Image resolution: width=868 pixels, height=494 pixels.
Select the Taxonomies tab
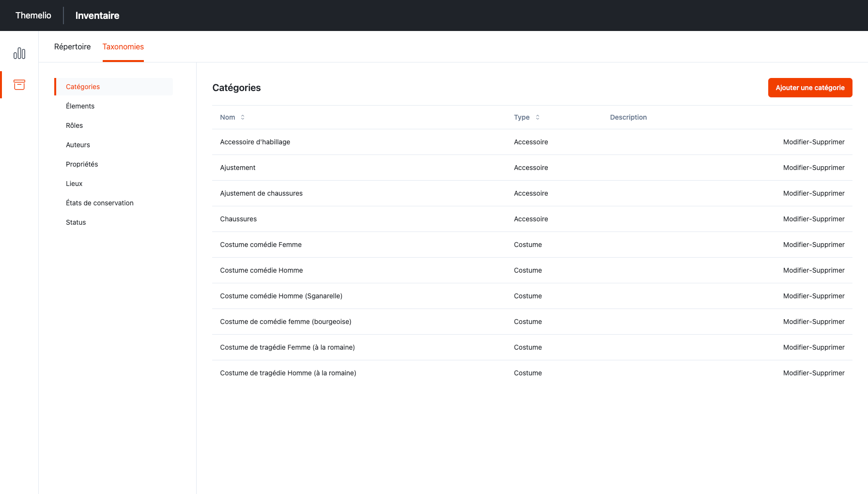point(123,46)
